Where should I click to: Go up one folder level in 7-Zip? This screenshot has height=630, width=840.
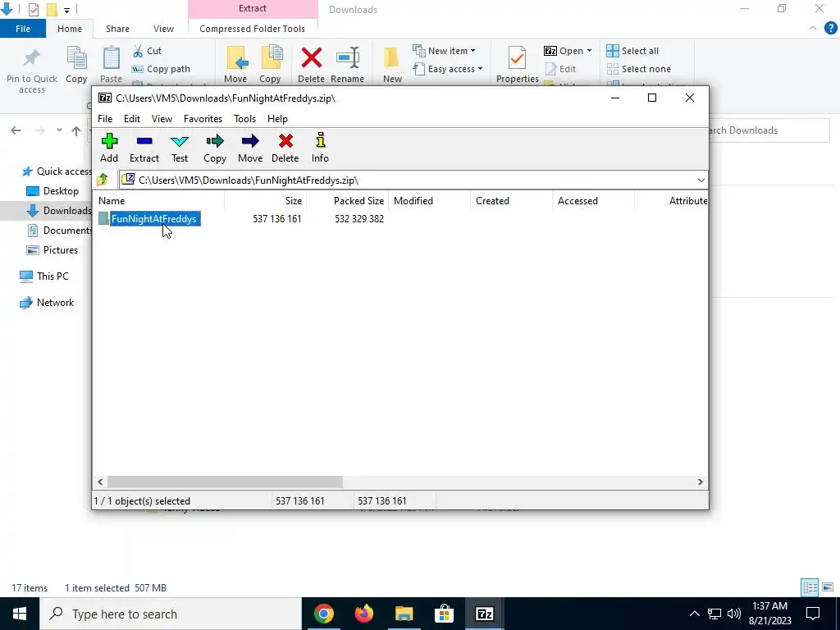[x=103, y=180]
